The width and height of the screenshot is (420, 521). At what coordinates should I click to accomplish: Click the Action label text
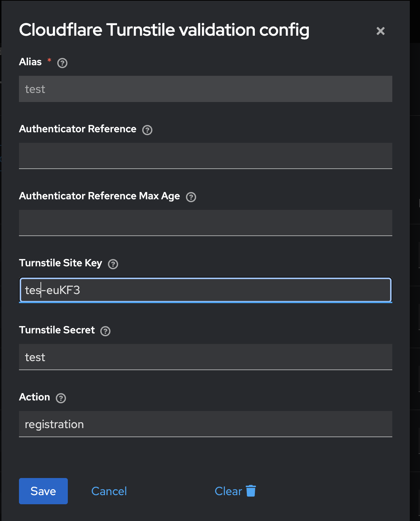click(x=34, y=397)
